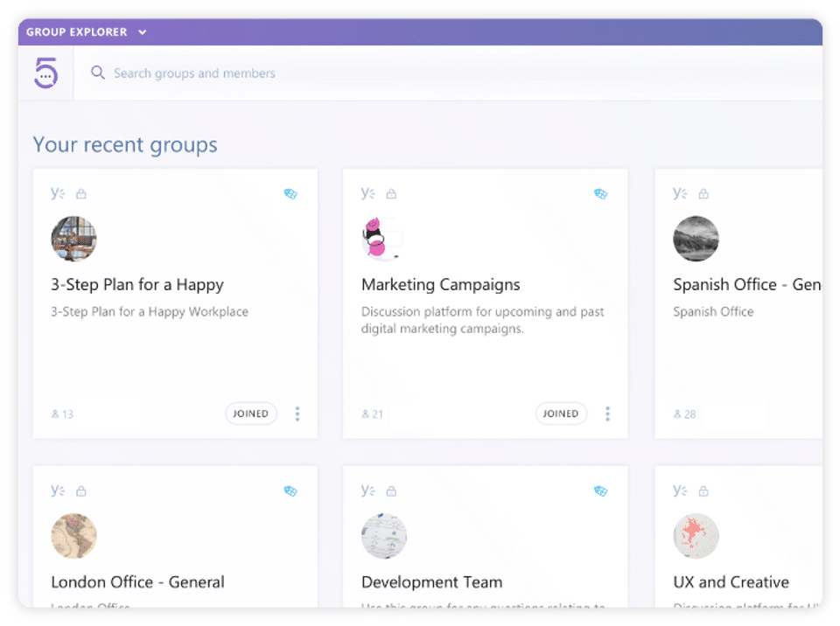Toggle Joined status on Marketing Campaigns card

(561, 414)
